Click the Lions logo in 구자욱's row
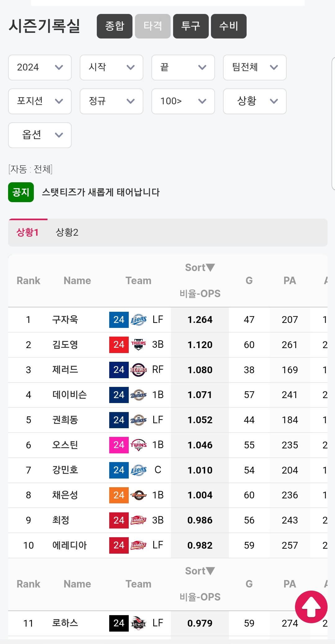The height and width of the screenshot is (644, 335). [139, 320]
